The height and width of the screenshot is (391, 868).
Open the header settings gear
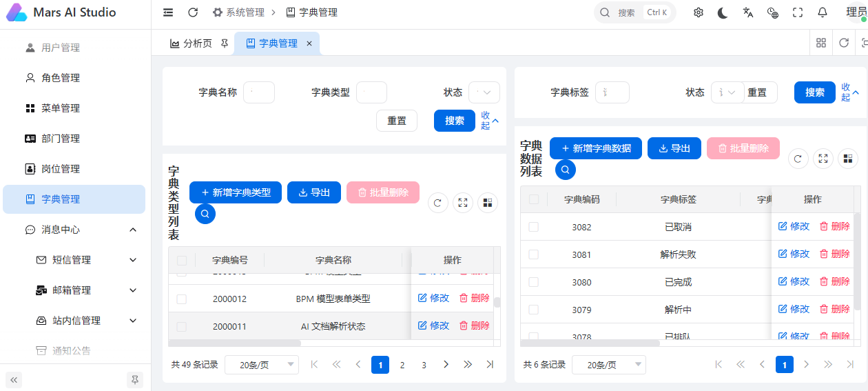699,12
